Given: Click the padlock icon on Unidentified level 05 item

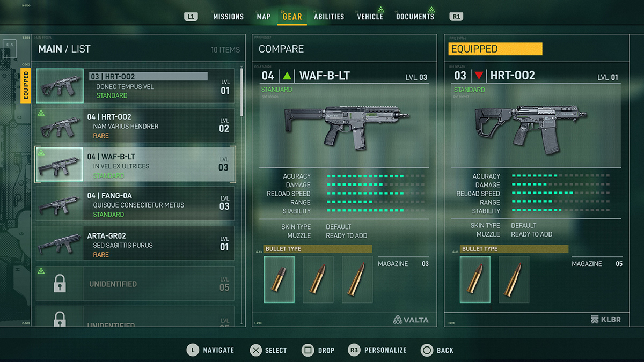Looking at the screenshot, I should (60, 284).
